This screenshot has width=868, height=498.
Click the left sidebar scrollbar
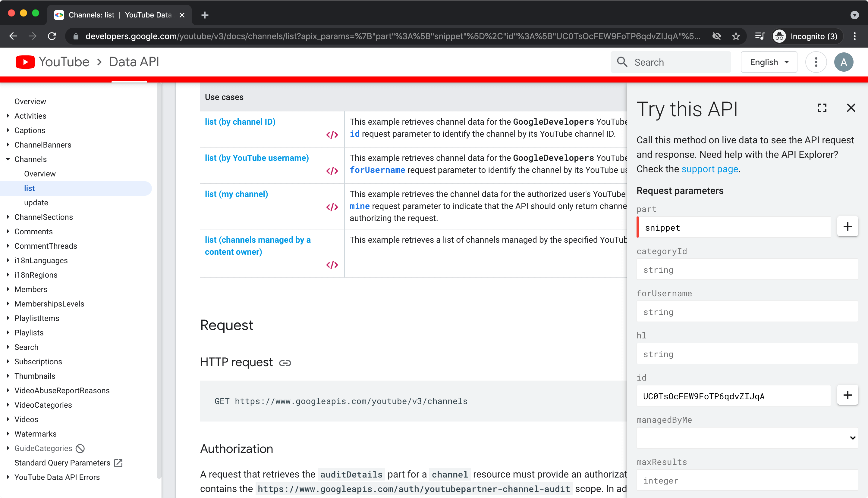(x=159, y=281)
